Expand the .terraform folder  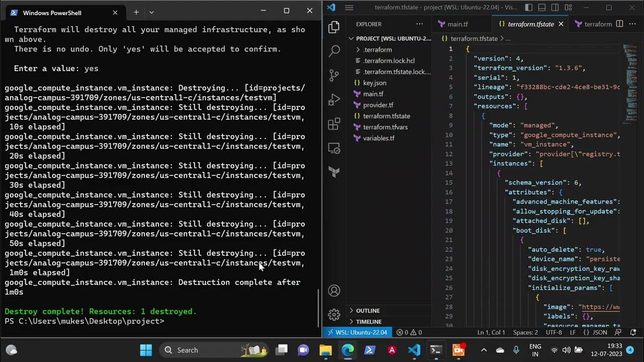point(390,50)
